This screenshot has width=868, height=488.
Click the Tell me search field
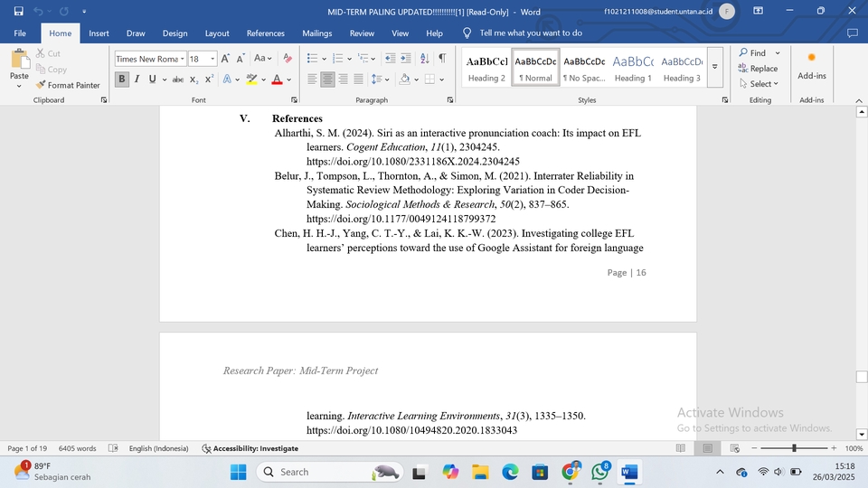[531, 33]
